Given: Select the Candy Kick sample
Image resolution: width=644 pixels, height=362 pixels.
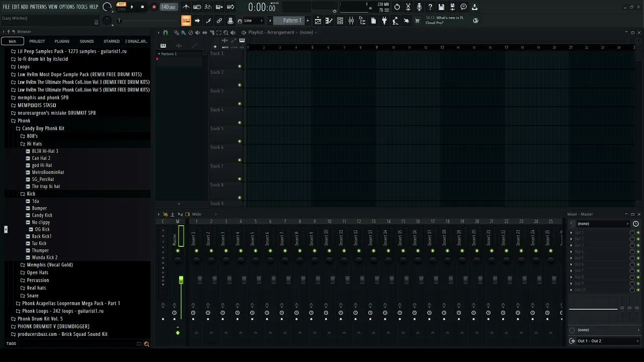Looking at the screenshot, I should (x=42, y=215).
